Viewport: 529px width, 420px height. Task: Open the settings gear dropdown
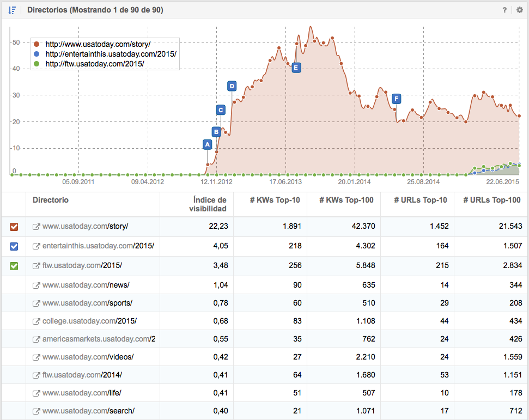tap(519, 10)
